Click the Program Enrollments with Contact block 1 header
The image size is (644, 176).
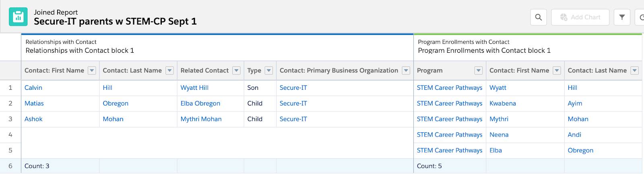[x=484, y=51]
